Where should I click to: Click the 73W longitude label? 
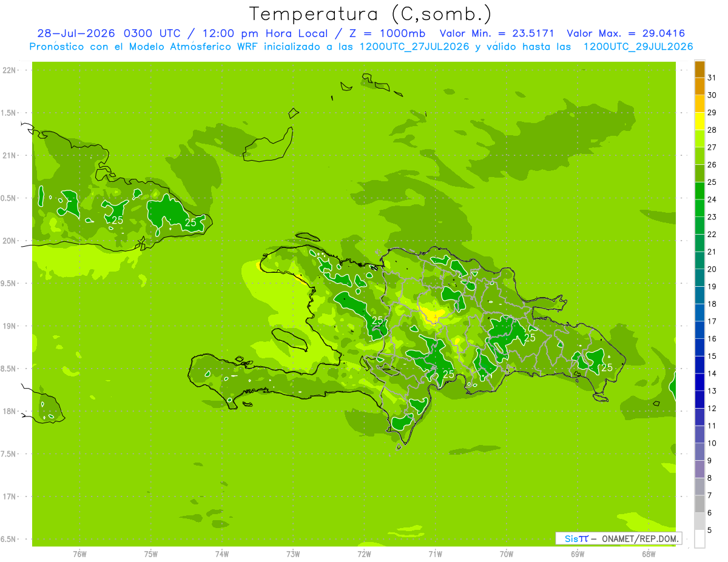pyautogui.click(x=292, y=554)
